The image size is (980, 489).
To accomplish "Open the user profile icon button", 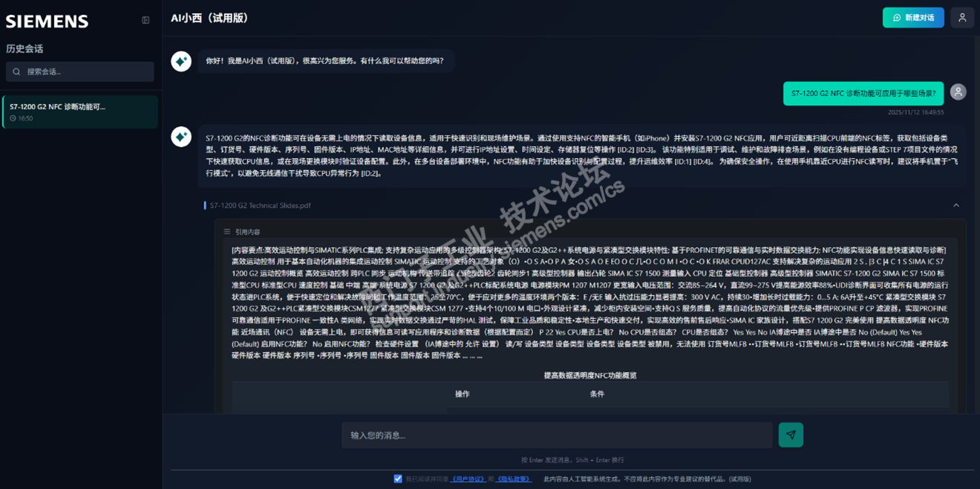I will click(962, 18).
